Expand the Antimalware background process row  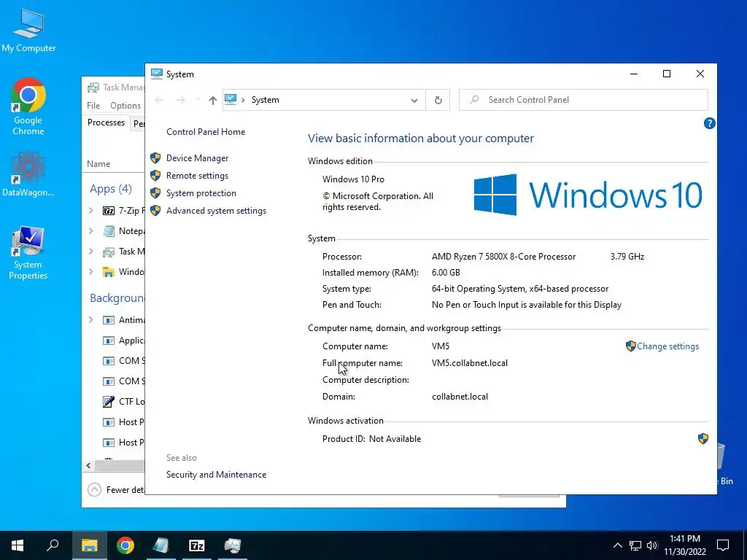(91, 320)
